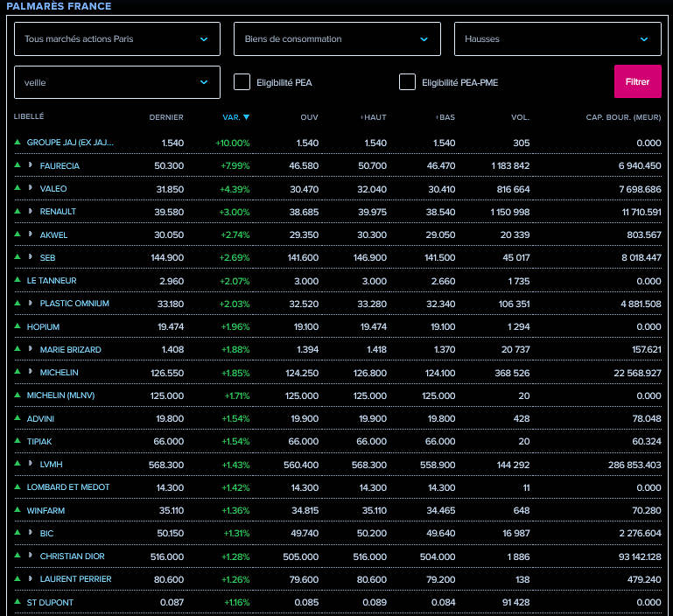The image size is (673, 616).
Task: Click RENAULT volume 1 150 998
Action: pyautogui.click(x=510, y=212)
